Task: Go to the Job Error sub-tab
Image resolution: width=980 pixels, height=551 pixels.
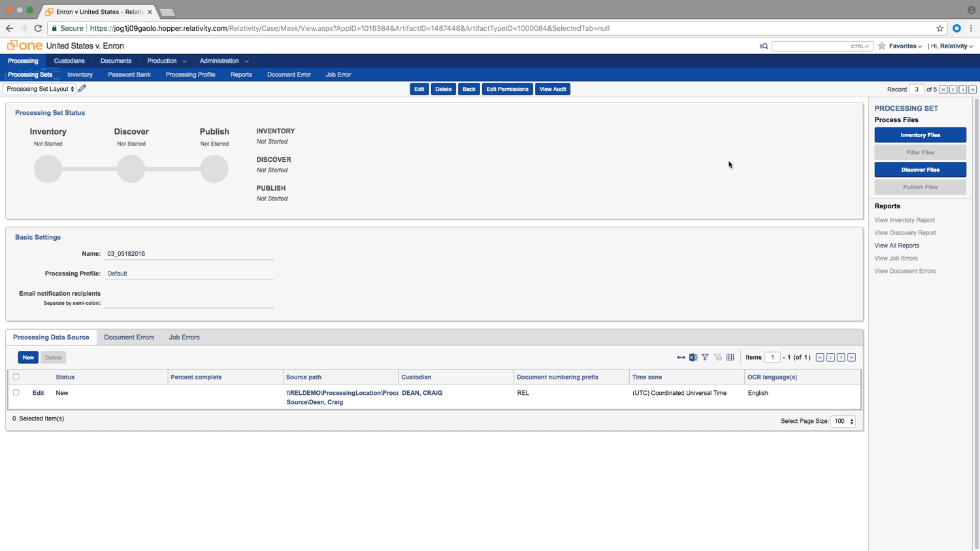Action: coord(338,74)
